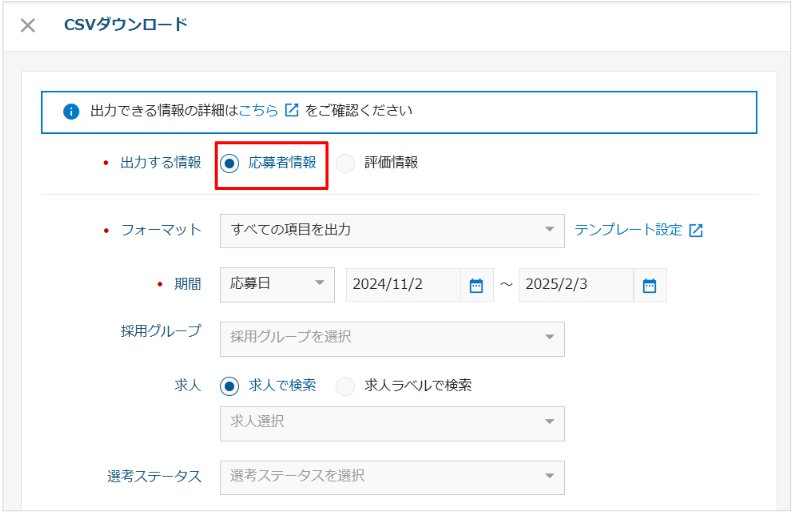
Task: Choose 求人で検索 radio option
Action: point(229,386)
